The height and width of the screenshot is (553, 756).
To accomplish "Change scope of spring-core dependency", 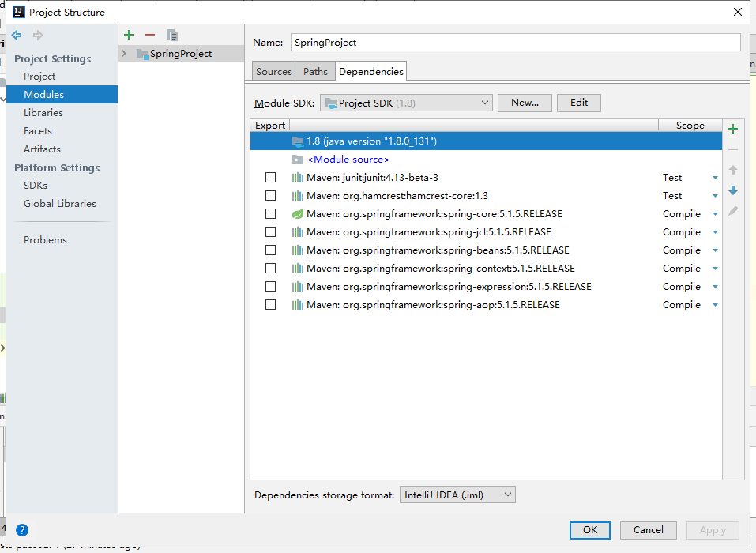I will pos(715,214).
